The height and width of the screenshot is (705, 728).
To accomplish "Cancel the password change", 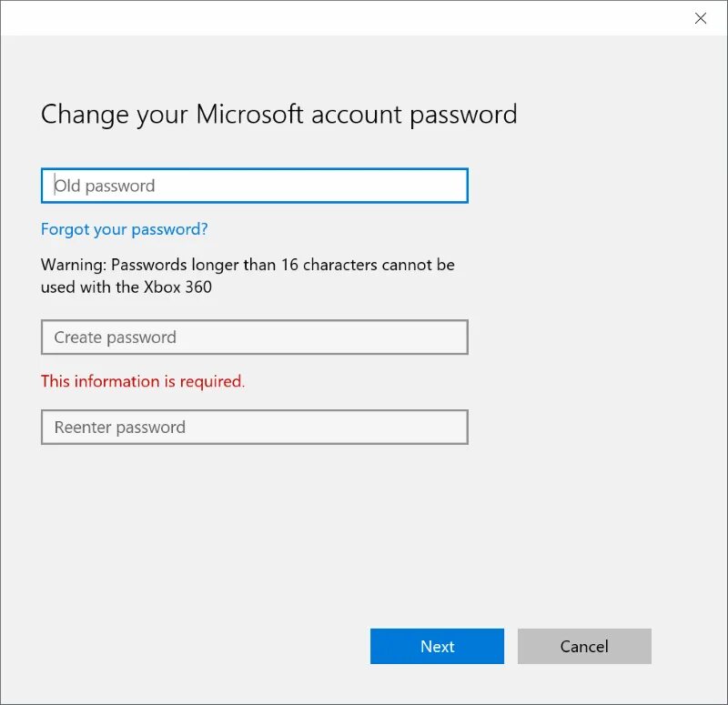I will (x=584, y=646).
